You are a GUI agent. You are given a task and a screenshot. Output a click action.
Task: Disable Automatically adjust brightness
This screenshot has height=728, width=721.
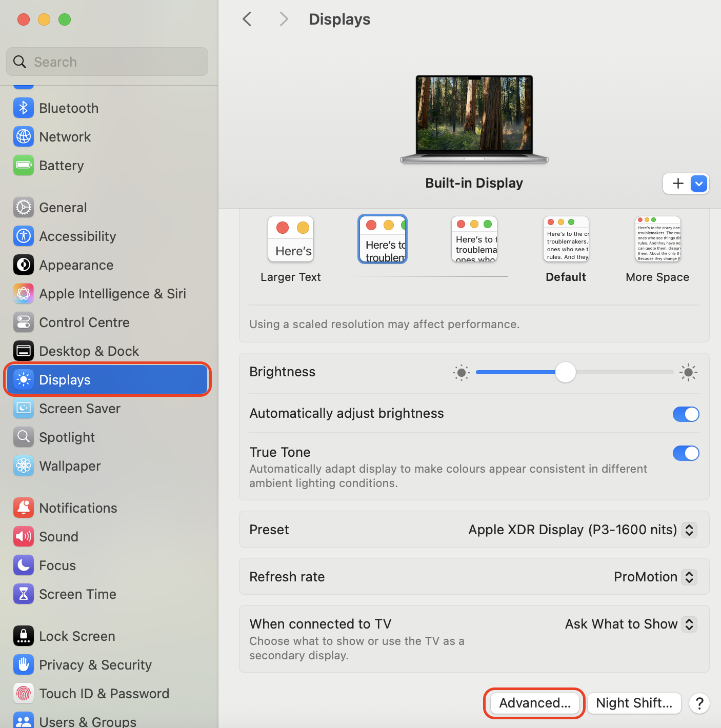[x=686, y=414]
